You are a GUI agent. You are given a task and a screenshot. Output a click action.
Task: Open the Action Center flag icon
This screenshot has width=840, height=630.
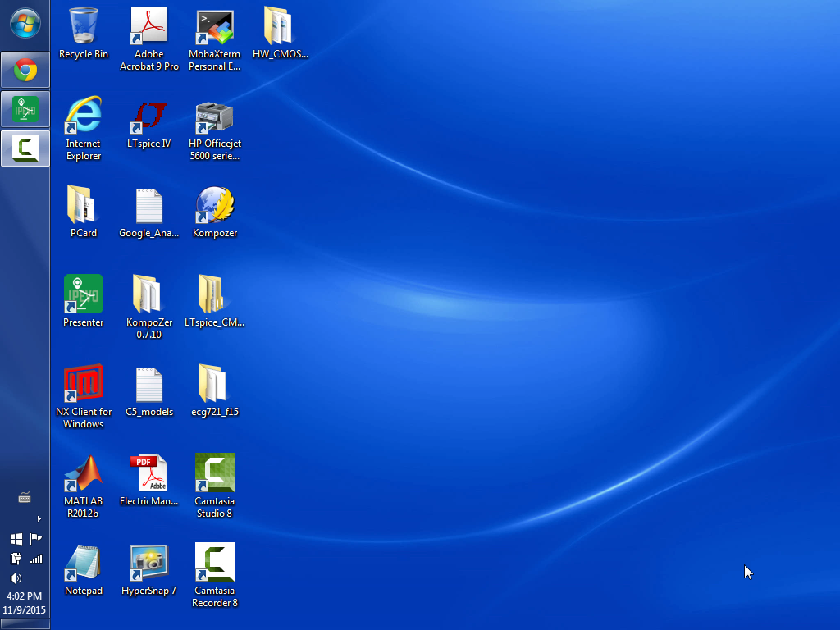35,539
